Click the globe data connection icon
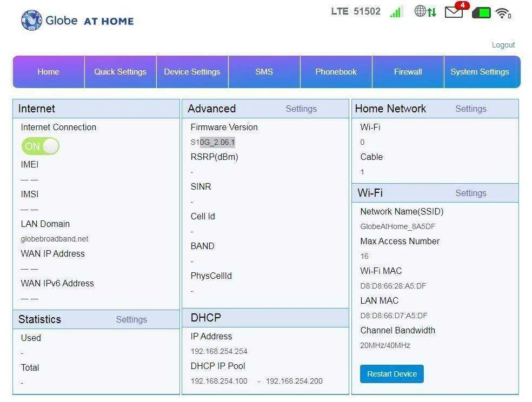532x402 pixels. click(x=425, y=11)
